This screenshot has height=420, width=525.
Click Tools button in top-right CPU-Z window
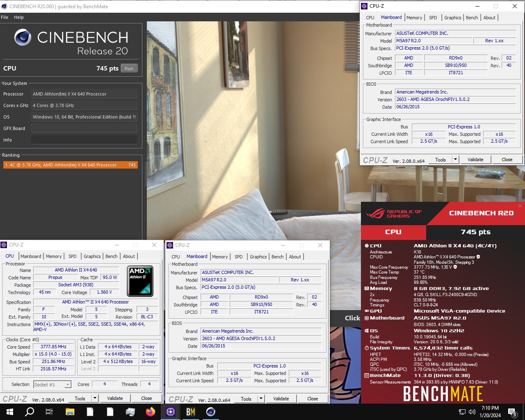click(x=441, y=160)
